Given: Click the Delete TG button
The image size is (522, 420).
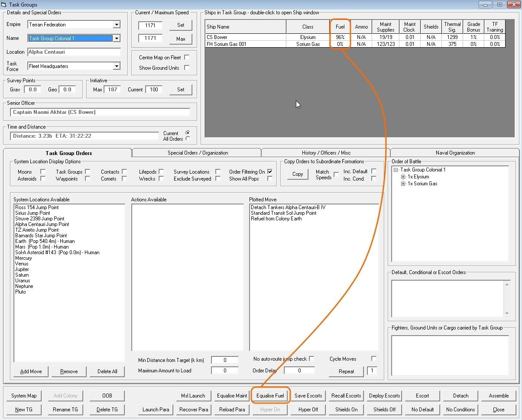Looking at the screenshot, I should pos(107,409).
